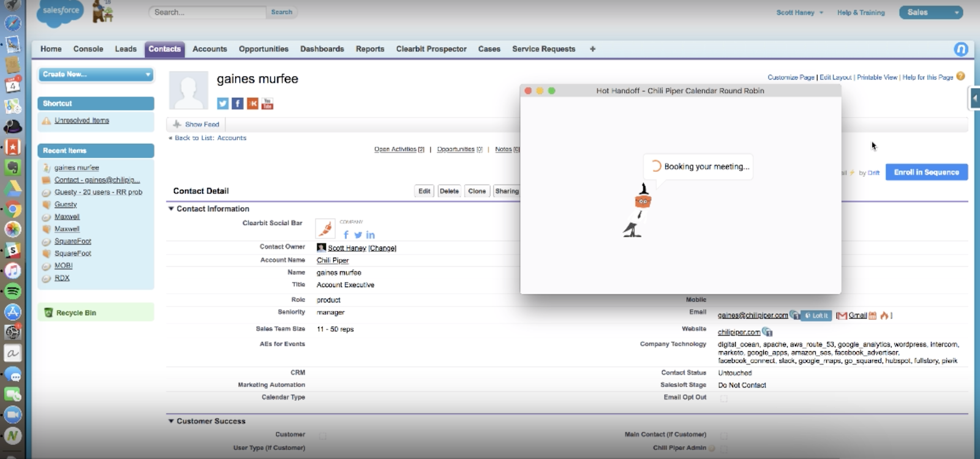Open the Scott Haney user menu
This screenshot has width=980, height=459.
[x=800, y=12]
